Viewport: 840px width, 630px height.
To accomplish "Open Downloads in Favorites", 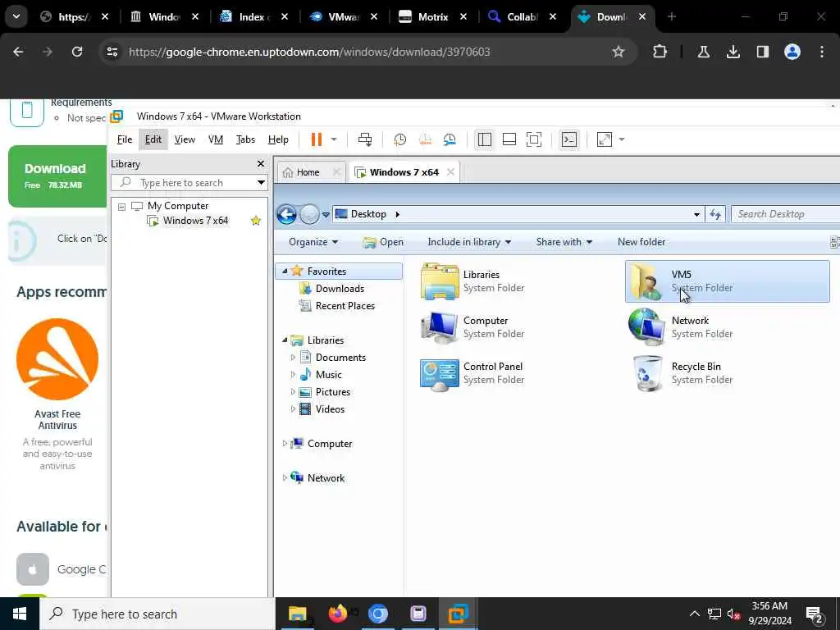I will pyautogui.click(x=340, y=289).
